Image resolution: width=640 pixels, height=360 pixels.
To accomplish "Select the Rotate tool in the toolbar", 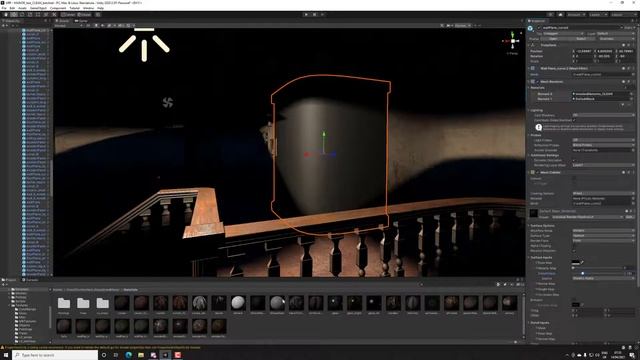I will tap(22, 15).
